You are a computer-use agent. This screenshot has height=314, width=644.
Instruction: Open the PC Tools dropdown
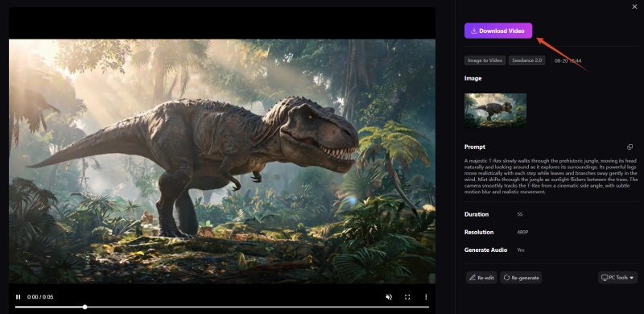click(617, 278)
